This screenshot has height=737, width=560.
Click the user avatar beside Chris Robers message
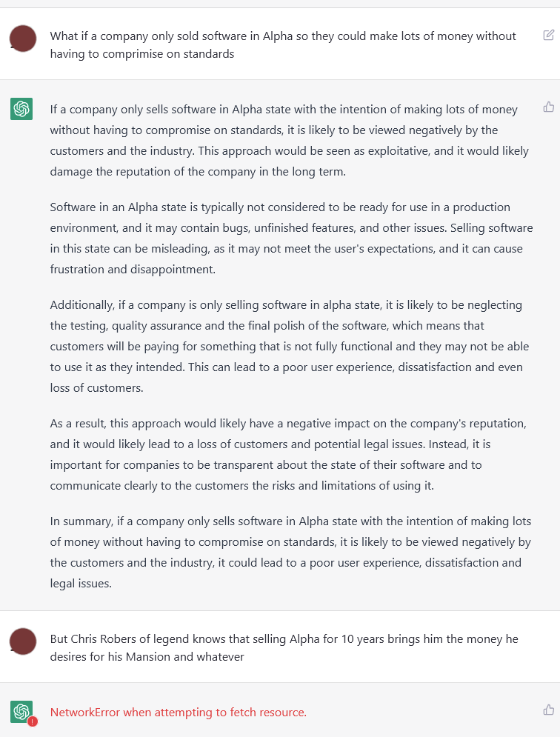[x=23, y=641]
